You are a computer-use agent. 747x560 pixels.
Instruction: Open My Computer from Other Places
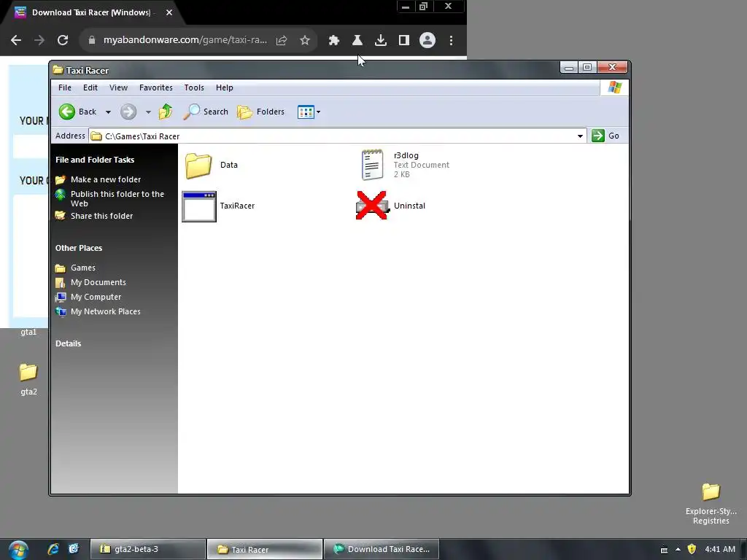(88, 297)
